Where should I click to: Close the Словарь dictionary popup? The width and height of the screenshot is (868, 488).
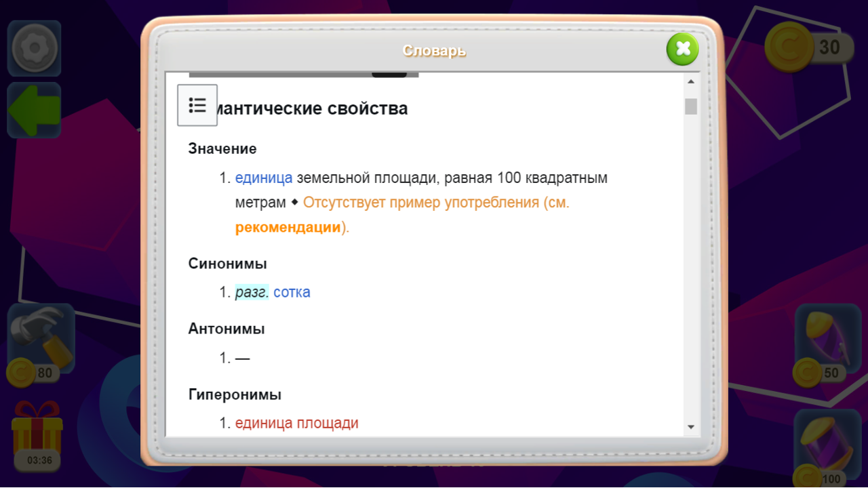click(x=682, y=49)
